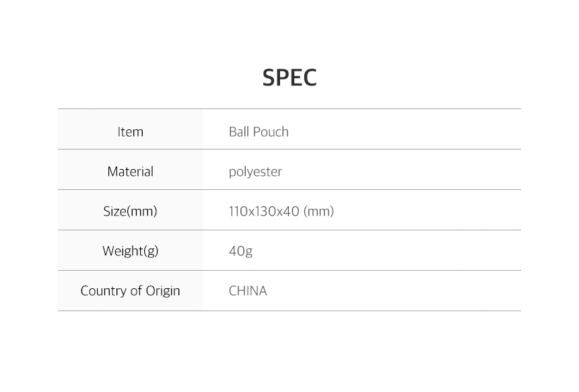
Task: Click the letter S in SPEC
Action: point(269,77)
